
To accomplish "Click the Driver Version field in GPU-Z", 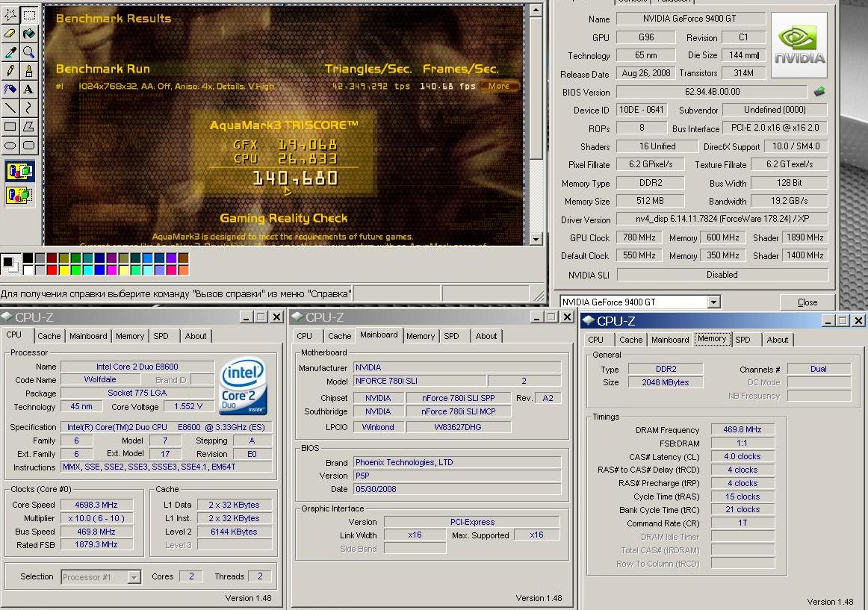I will (x=722, y=220).
